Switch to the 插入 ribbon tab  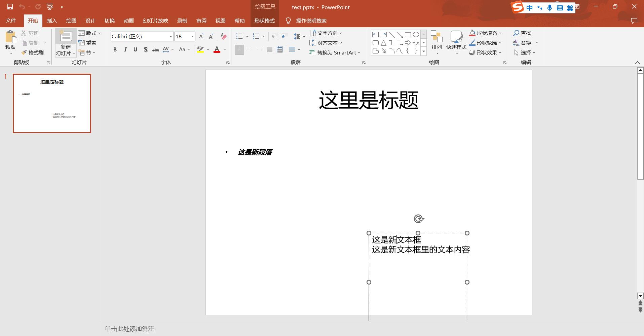tap(51, 21)
